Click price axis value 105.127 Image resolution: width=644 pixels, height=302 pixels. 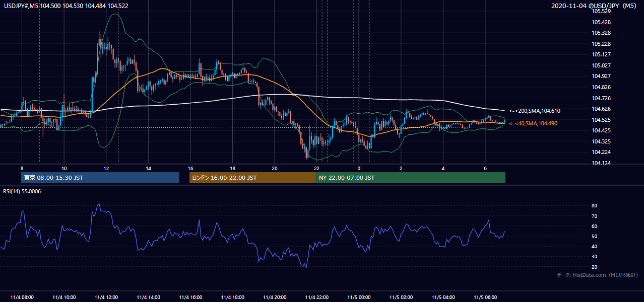(601, 54)
